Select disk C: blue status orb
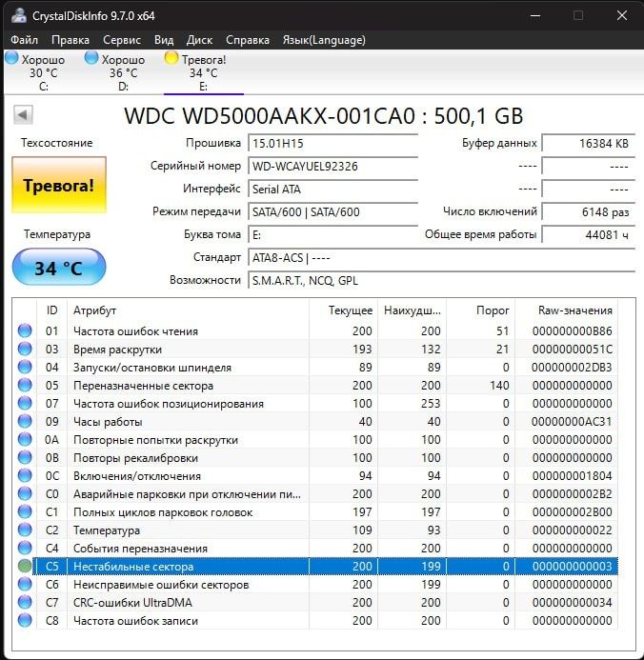The image size is (644, 660). (x=11, y=58)
